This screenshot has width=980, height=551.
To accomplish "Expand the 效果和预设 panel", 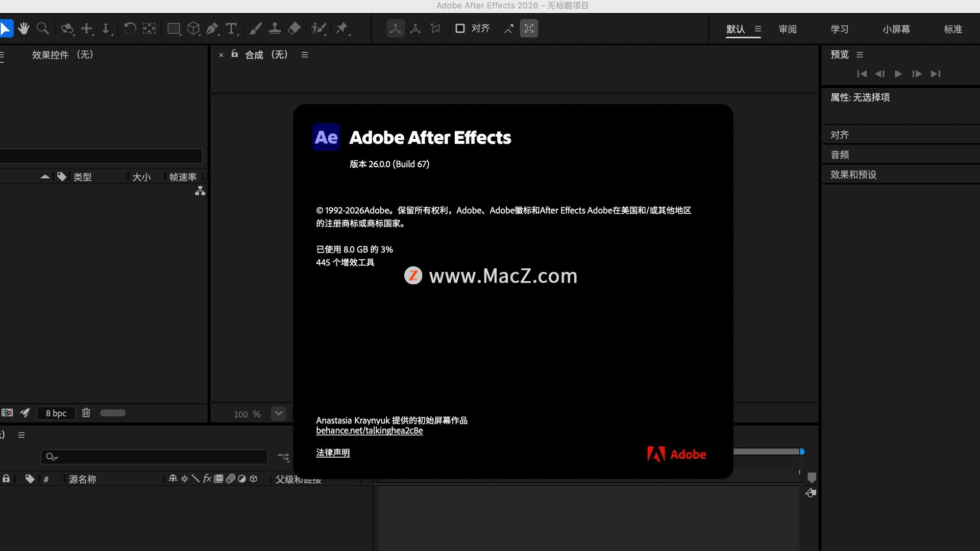I will point(853,174).
